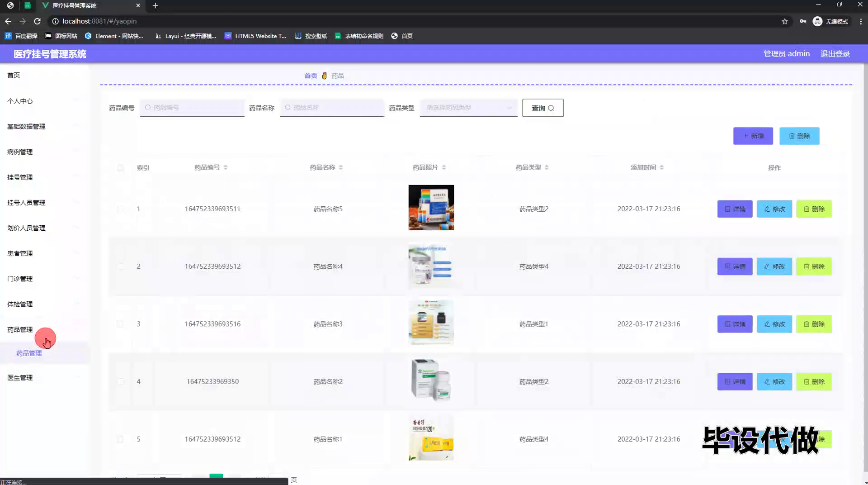Open the 百度翻译 bookmark
This screenshot has height=485, width=868.
pyautogui.click(x=21, y=36)
